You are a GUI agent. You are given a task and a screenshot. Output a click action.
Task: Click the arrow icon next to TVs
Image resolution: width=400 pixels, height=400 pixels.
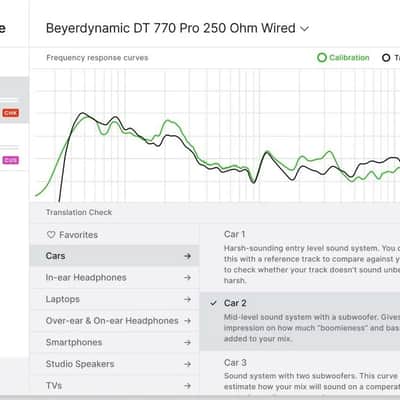[188, 386]
